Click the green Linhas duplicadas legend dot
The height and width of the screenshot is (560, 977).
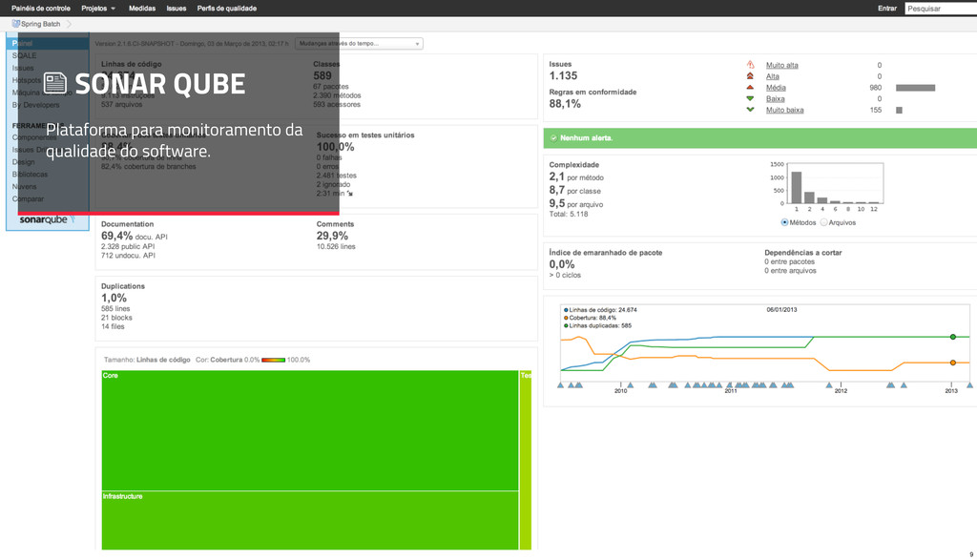[566, 325]
